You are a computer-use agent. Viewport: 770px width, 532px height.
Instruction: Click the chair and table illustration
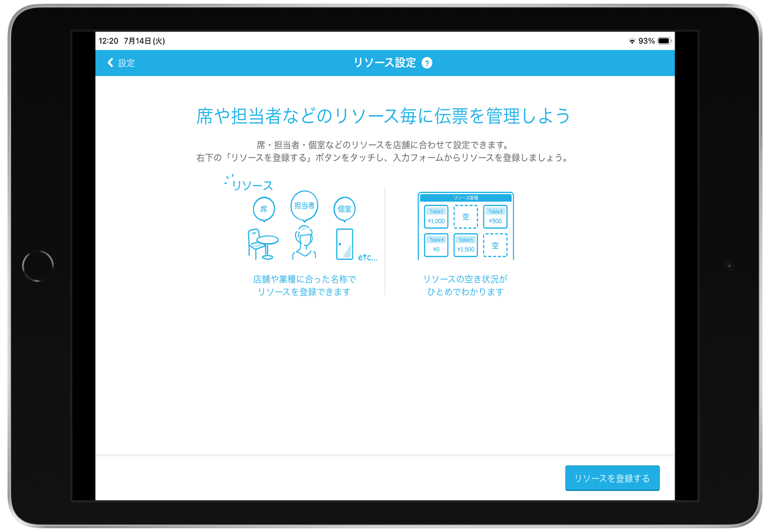coord(263,244)
